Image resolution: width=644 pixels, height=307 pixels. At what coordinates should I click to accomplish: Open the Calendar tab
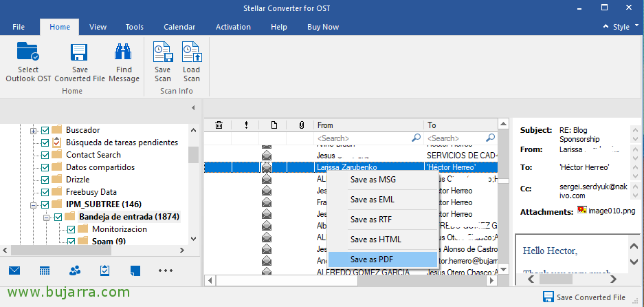tap(179, 27)
